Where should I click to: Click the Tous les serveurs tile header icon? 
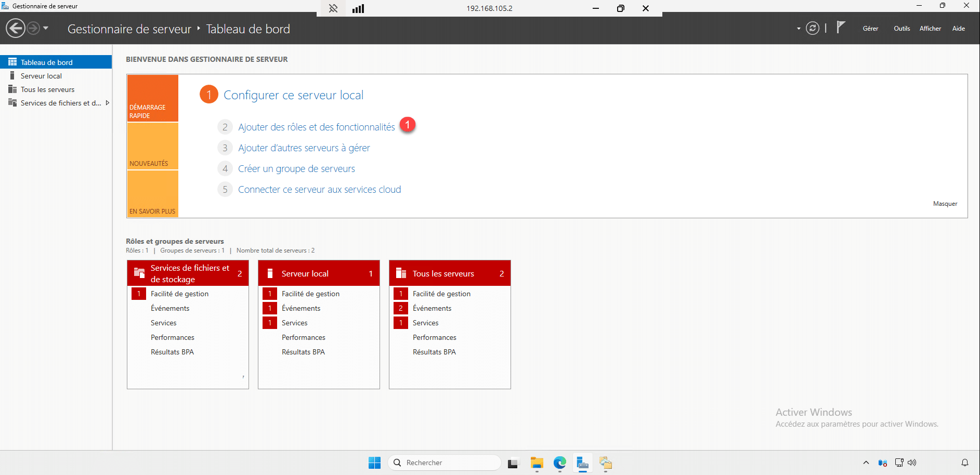point(401,273)
